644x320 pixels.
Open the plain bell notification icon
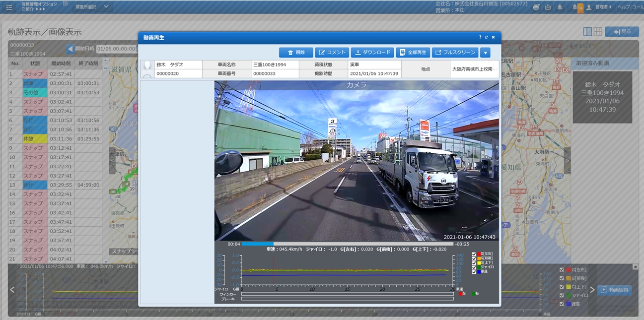tap(560, 7)
